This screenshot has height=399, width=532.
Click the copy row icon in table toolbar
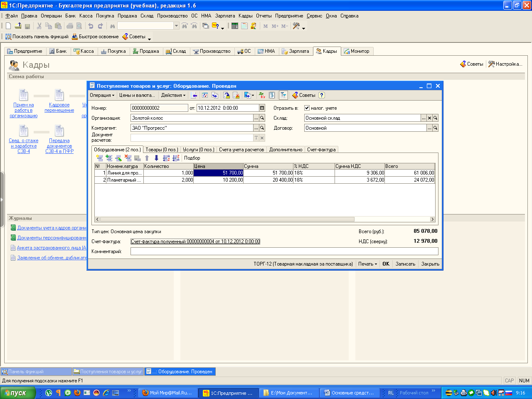(x=109, y=158)
